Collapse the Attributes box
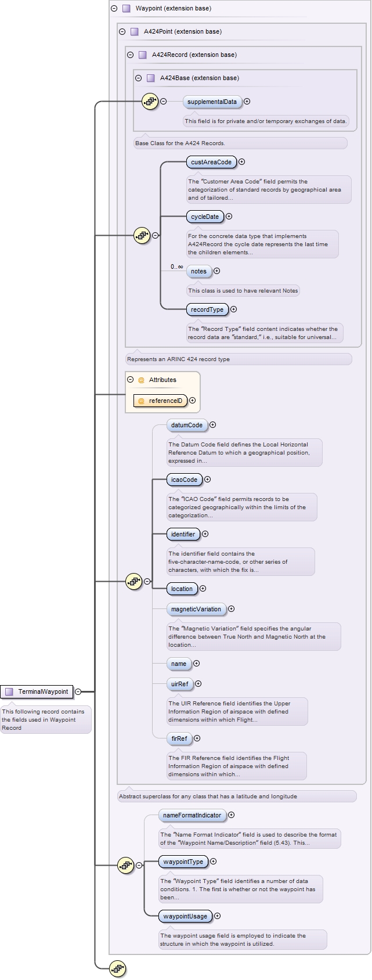 coord(130,380)
